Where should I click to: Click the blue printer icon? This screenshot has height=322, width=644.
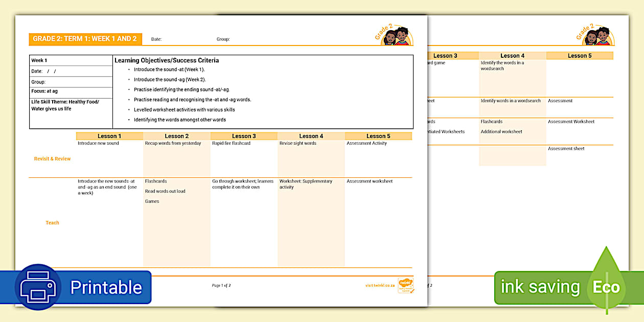(38, 287)
